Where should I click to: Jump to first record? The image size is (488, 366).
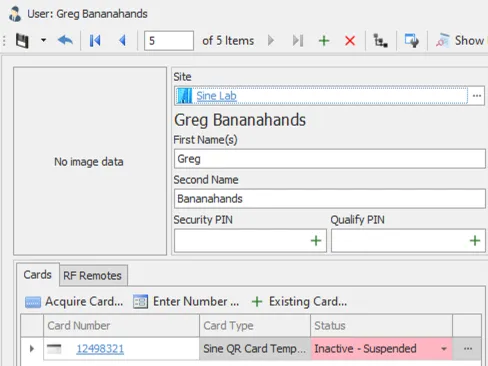[95, 41]
